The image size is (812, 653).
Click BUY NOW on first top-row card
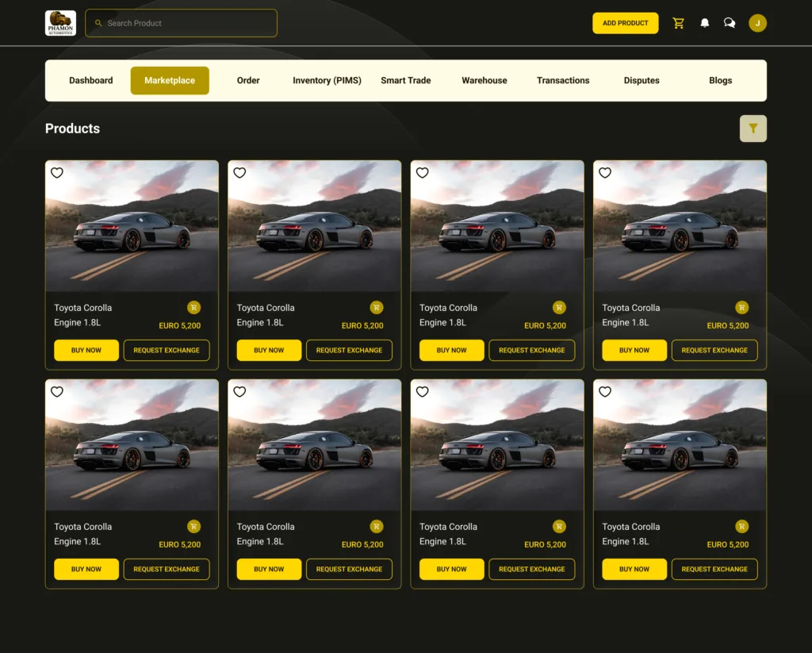[x=86, y=351]
